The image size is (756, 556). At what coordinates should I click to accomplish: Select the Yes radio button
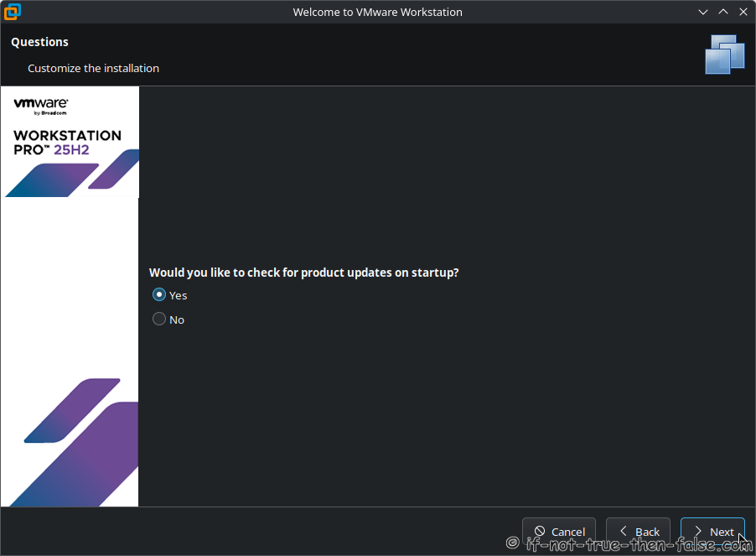(x=159, y=294)
